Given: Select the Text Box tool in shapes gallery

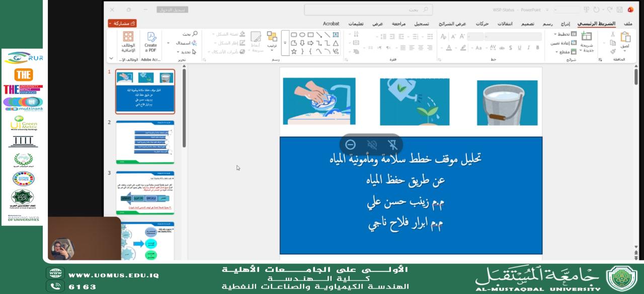Looking at the screenshot, I should tap(336, 34).
